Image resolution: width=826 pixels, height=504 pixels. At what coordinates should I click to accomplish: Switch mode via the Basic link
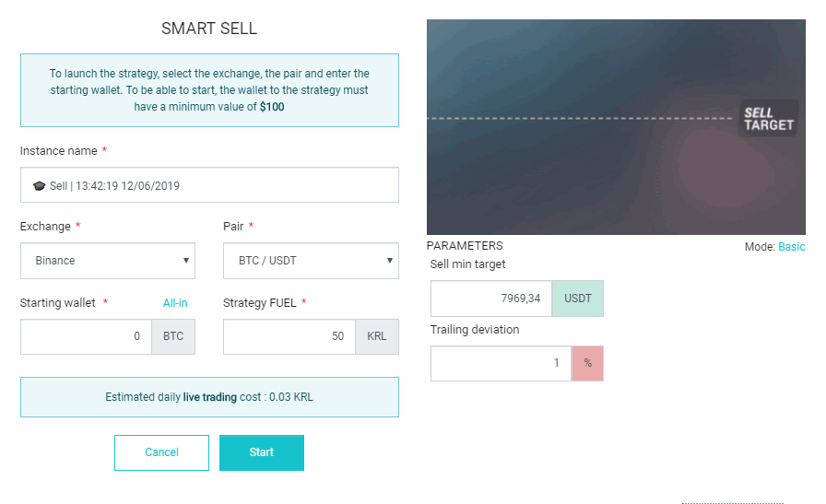point(791,246)
